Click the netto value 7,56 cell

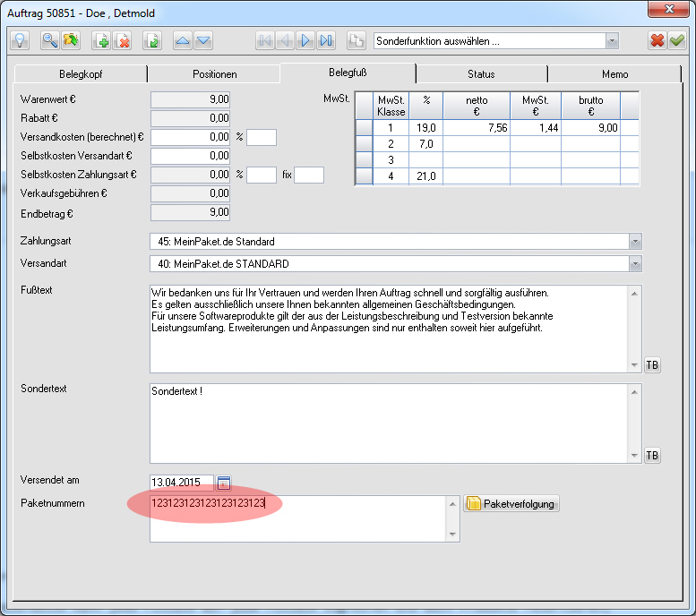point(477,128)
